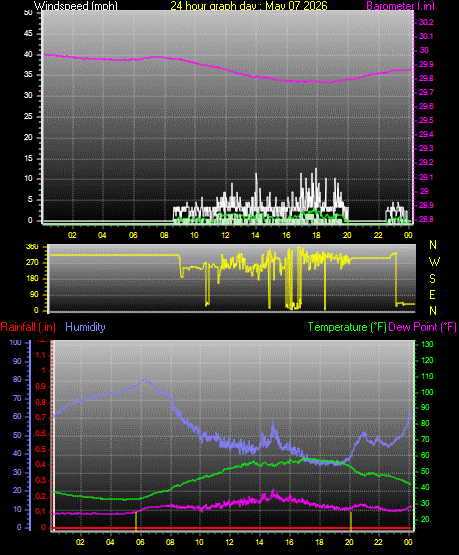Select the Humidity legend label

point(85,327)
